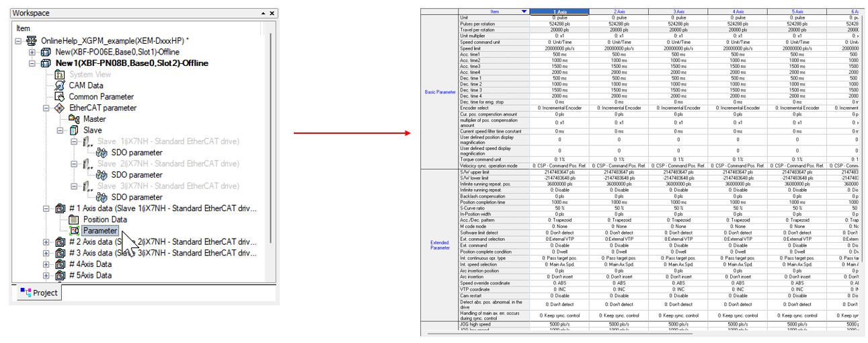The width and height of the screenshot is (868, 343).
Task: Open the Item column dropdown arrow
Action: [x=524, y=11]
